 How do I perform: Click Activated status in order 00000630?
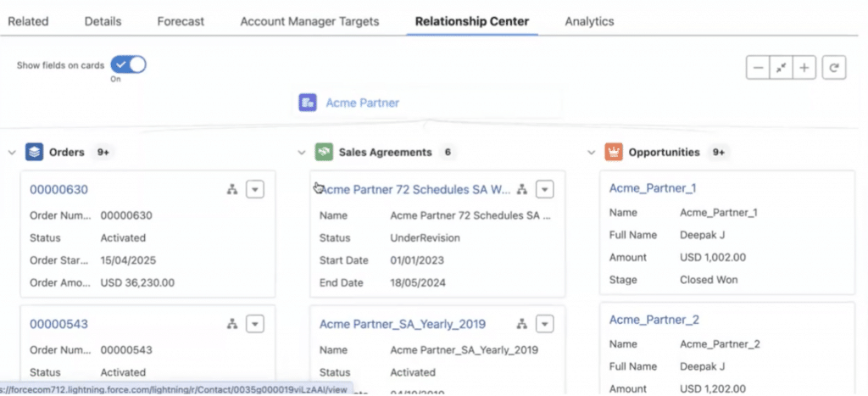(x=123, y=238)
